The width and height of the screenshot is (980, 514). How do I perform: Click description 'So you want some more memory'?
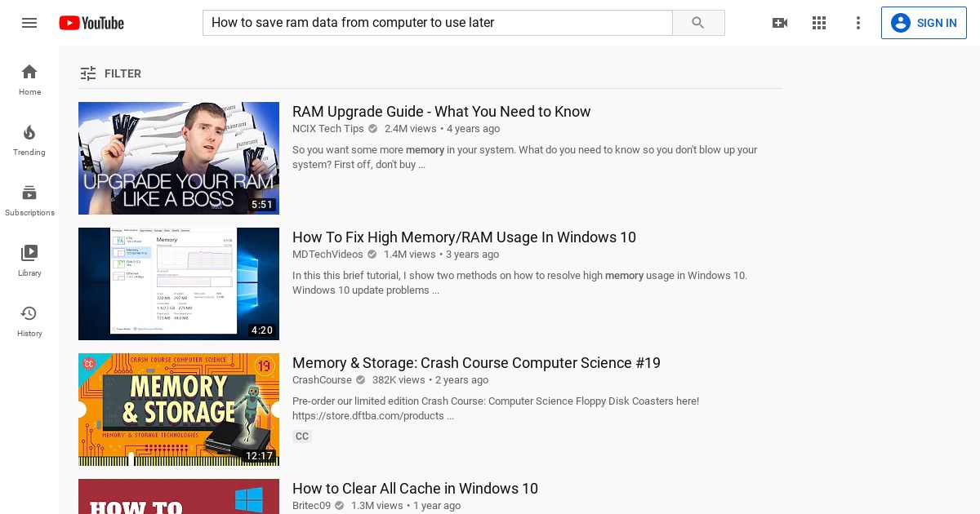click(524, 157)
